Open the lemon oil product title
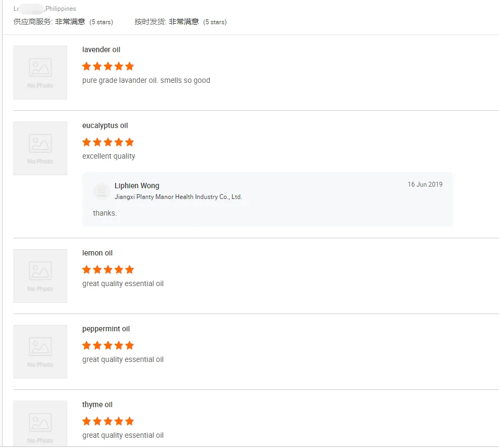 [97, 253]
